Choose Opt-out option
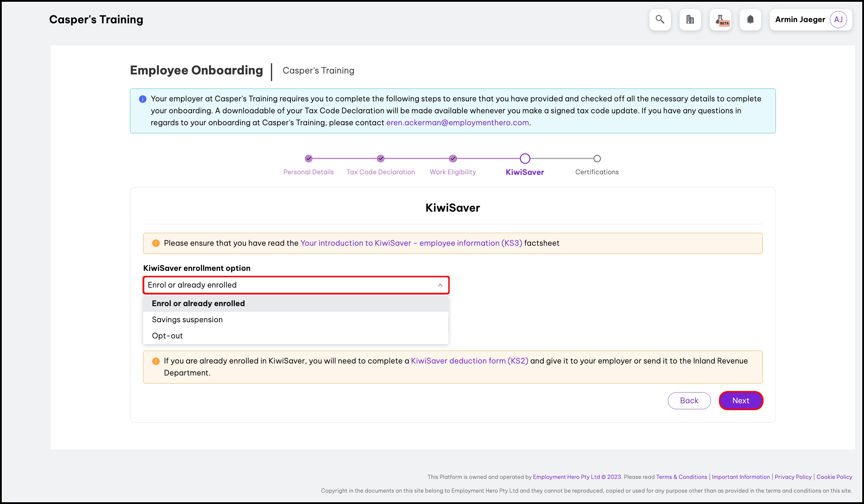Image resolution: width=864 pixels, height=504 pixels. [296, 336]
